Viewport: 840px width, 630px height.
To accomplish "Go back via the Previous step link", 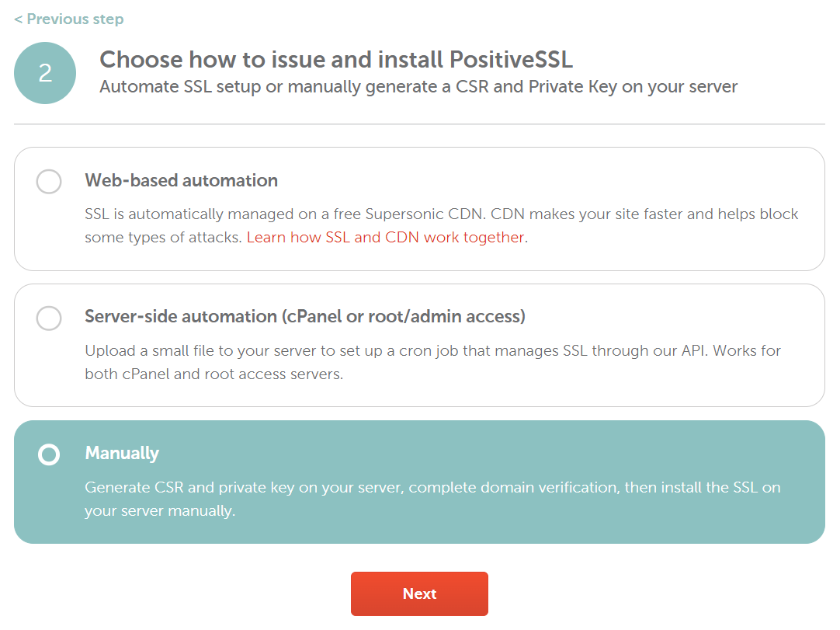I will click(75, 19).
